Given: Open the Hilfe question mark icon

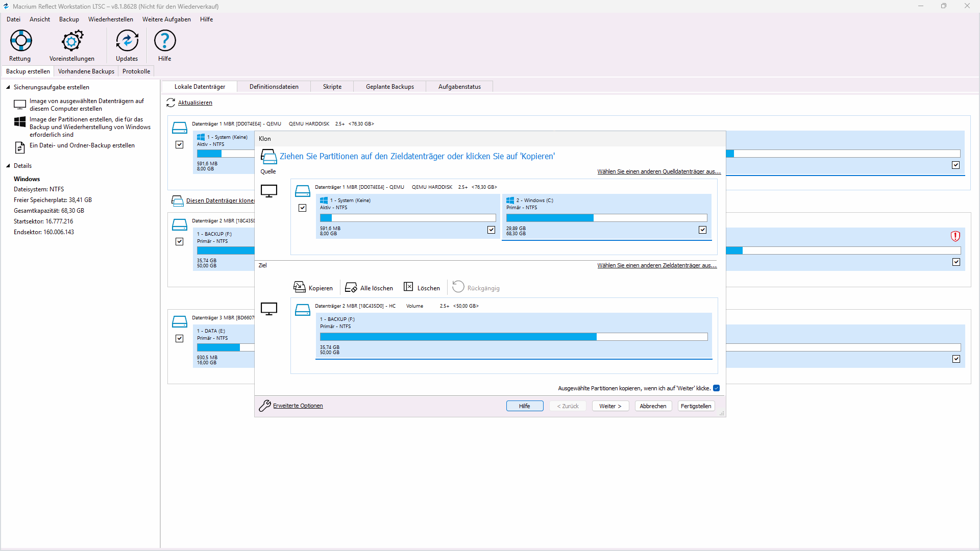Looking at the screenshot, I should (x=165, y=40).
